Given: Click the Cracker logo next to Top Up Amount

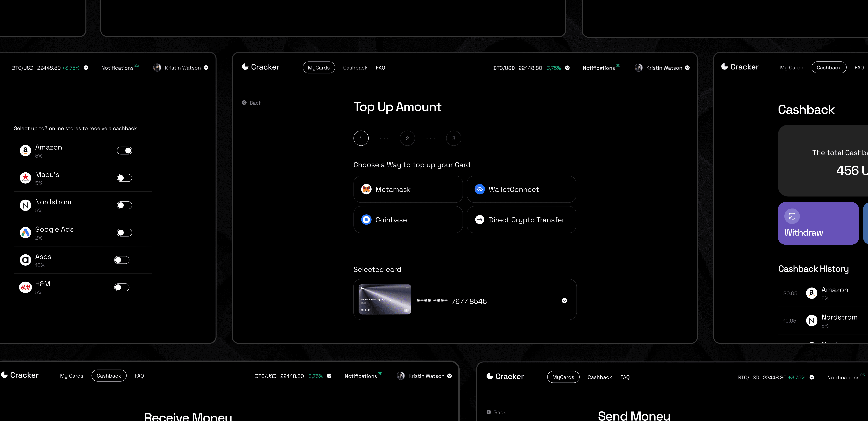Looking at the screenshot, I should point(245,67).
